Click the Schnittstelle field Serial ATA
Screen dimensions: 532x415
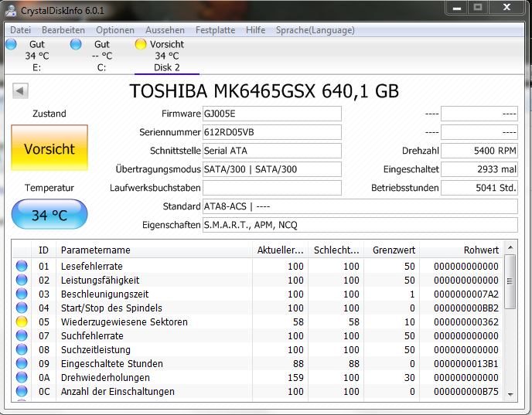(x=272, y=151)
